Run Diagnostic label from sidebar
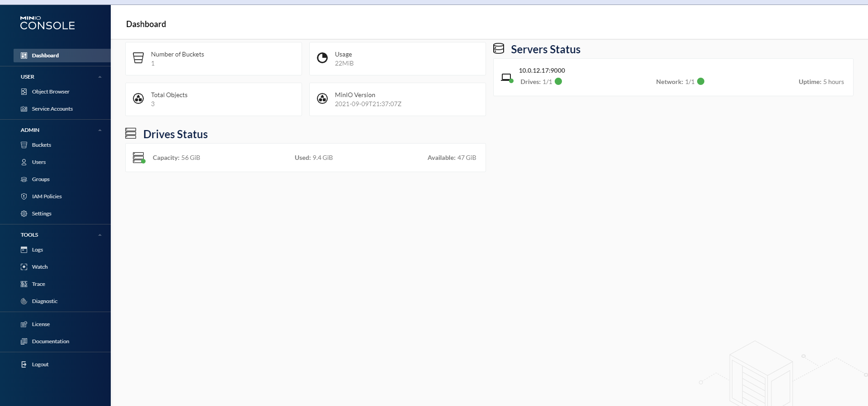The image size is (868, 406). point(45,301)
